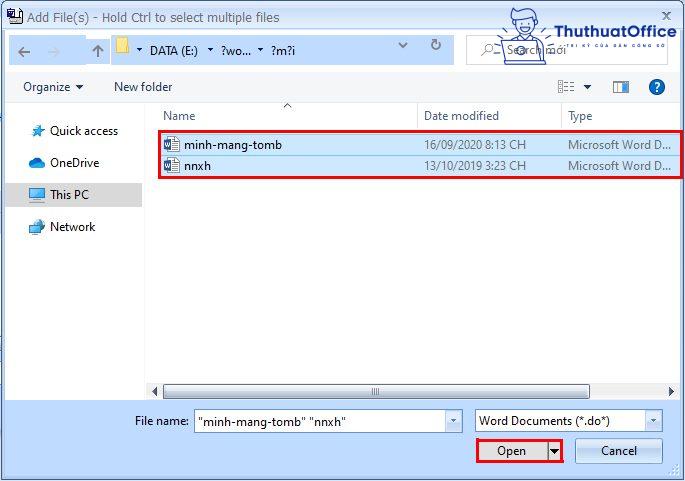Screen dimensions: 685x481
Task: Click the dialog title bar app icon
Action: click(x=15, y=16)
